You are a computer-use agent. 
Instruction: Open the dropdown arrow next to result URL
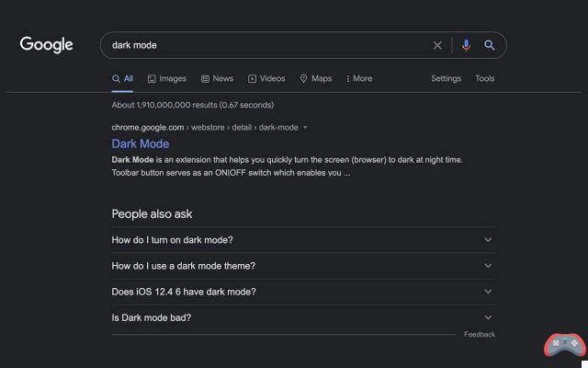[x=305, y=128]
